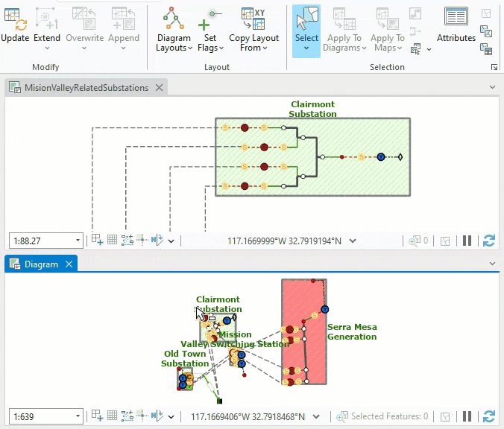The image size is (504, 429).
Task: Click north-arrow correction icon in 1:639 view
Action: (x=157, y=416)
